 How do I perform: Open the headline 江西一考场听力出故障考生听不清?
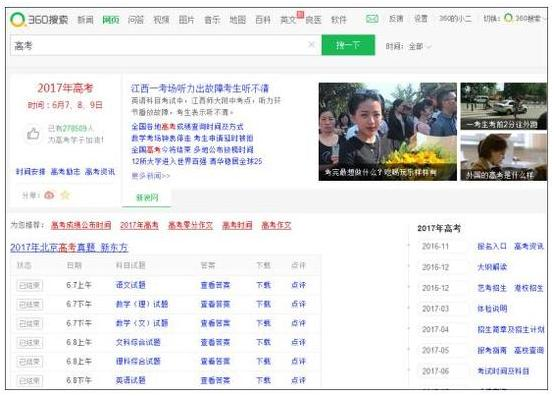[200, 88]
